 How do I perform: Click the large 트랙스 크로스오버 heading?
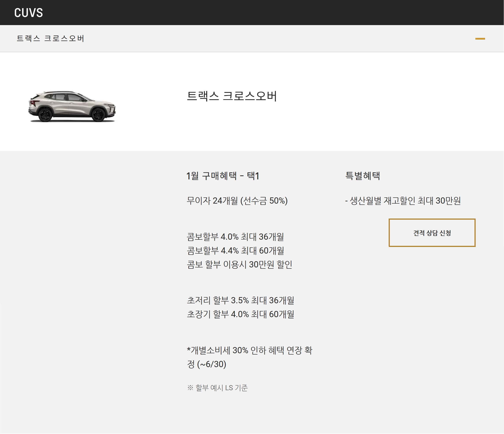(x=232, y=96)
